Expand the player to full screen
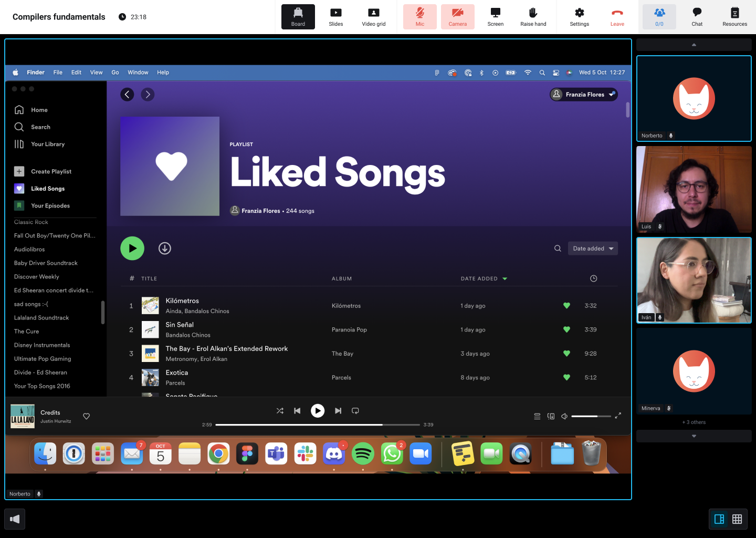 [618, 416]
